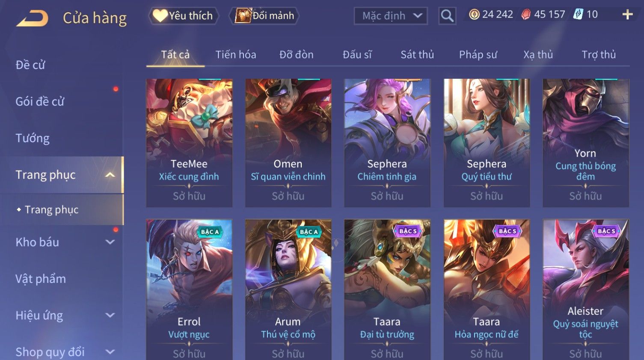Open the search magnifier icon
644x360 pixels.
[x=447, y=16]
